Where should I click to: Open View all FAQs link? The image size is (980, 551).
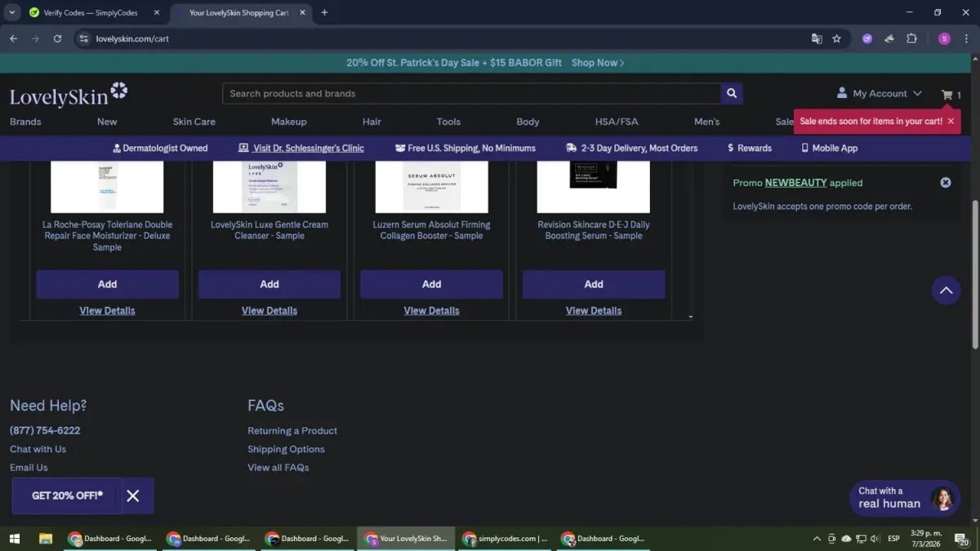pyautogui.click(x=278, y=468)
